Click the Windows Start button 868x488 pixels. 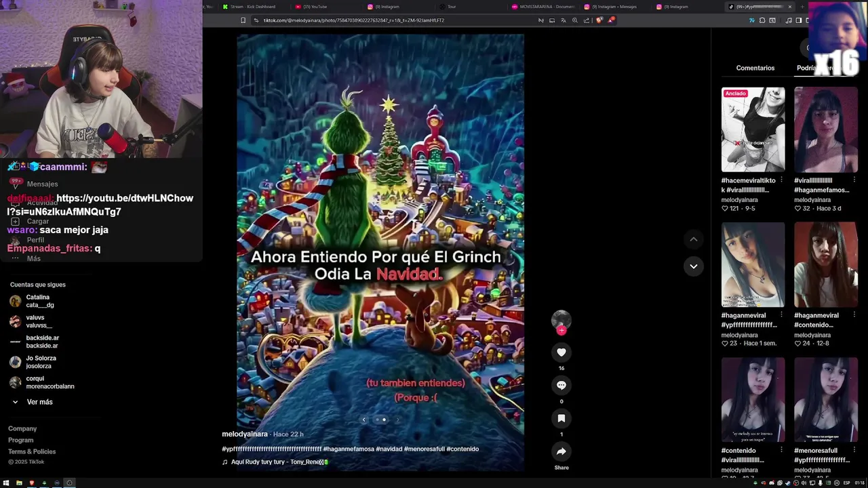coord(6,483)
